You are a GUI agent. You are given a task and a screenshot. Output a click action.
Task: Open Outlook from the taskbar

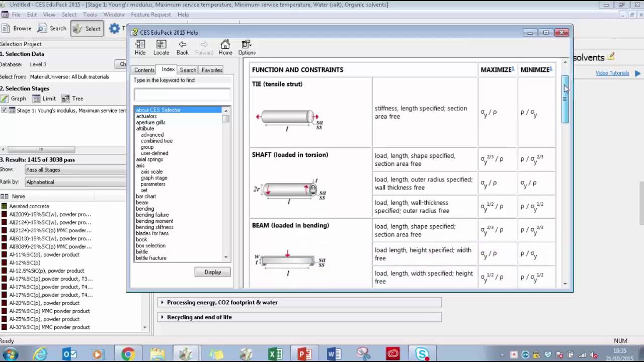coord(69,354)
